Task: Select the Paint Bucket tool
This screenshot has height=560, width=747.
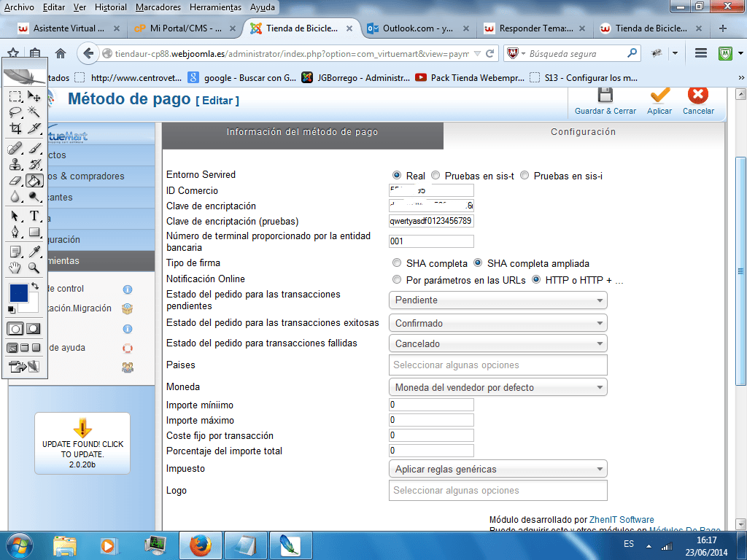Action: click(x=34, y=181)
